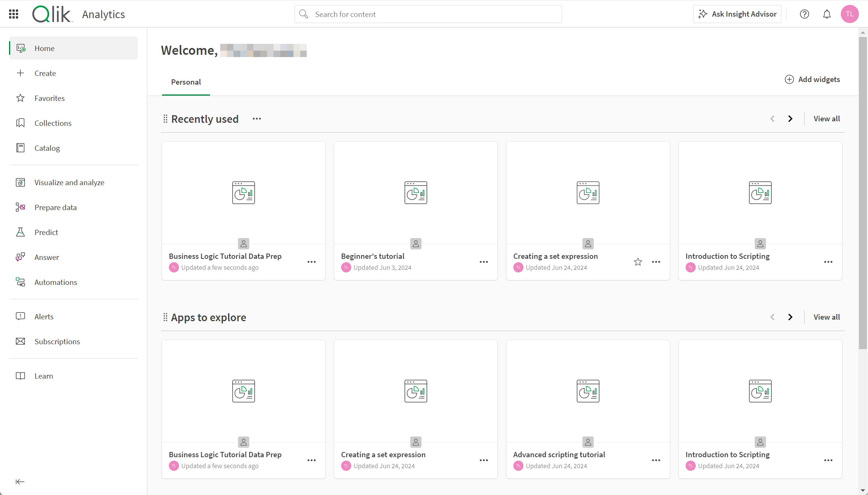The image size is (868, 495).
Task: Select the Visualize and analyze icon
Action: (20, 182)
